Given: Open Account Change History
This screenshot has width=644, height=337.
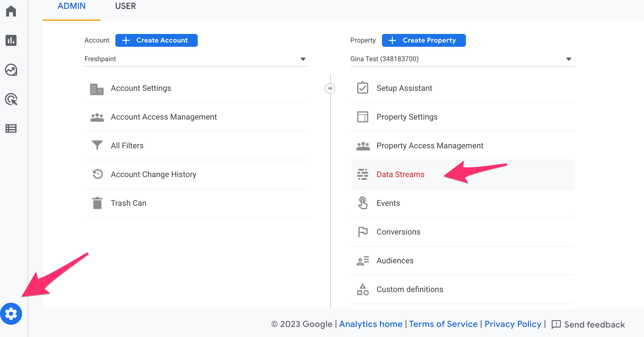Looking at the screenshot, I should pos(153,174).
